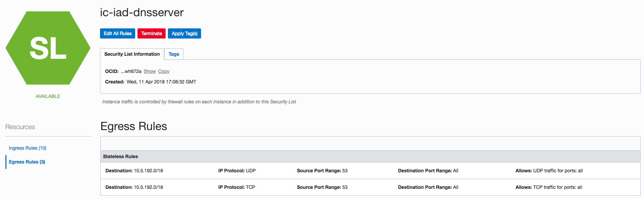644x199 pixels.
Task: Select the UDP egress rule row
Action: point(370,171)
